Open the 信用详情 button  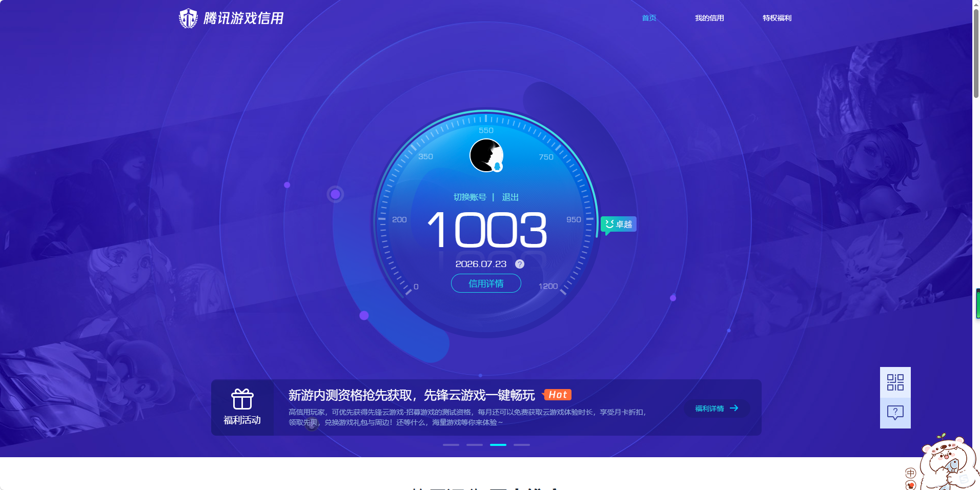coord(486,283)
